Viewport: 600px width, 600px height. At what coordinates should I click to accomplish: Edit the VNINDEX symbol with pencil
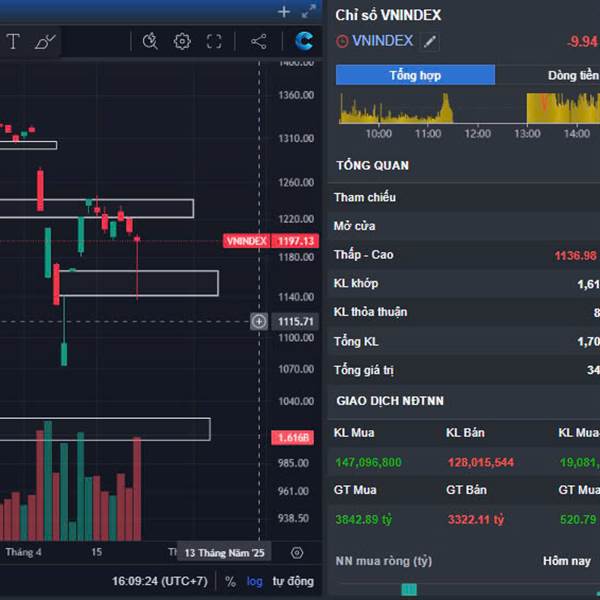pos(430,41)
